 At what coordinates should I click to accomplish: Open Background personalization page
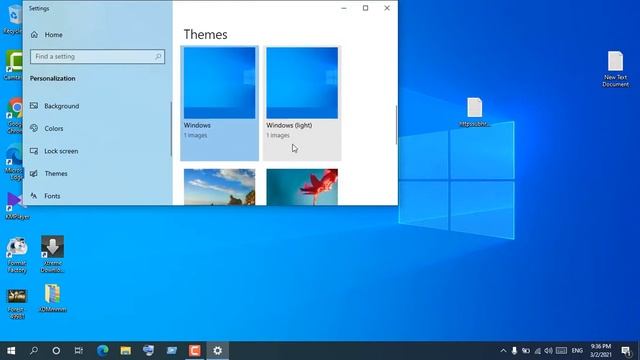(55, 106)
